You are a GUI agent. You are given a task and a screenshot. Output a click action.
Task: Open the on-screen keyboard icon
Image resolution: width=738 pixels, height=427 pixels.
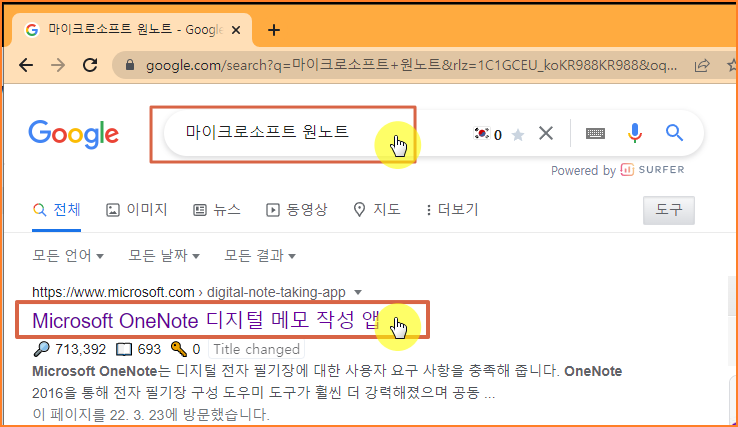pyautogui.click(x=595, y=134)
